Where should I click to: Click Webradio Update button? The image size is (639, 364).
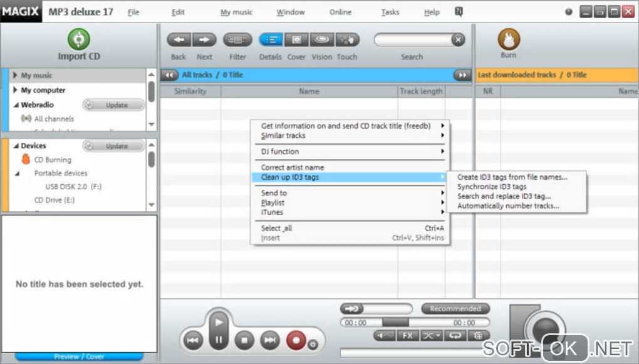tap(113, 105)
